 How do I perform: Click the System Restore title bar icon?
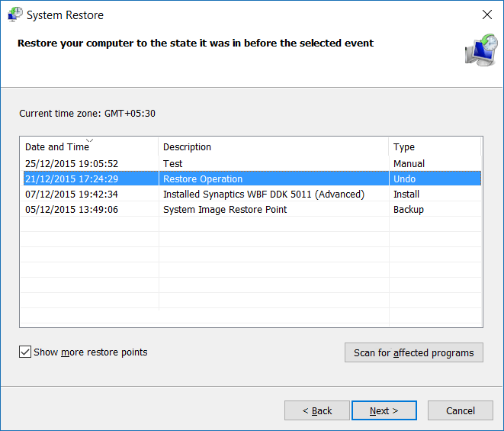(14, 14)
